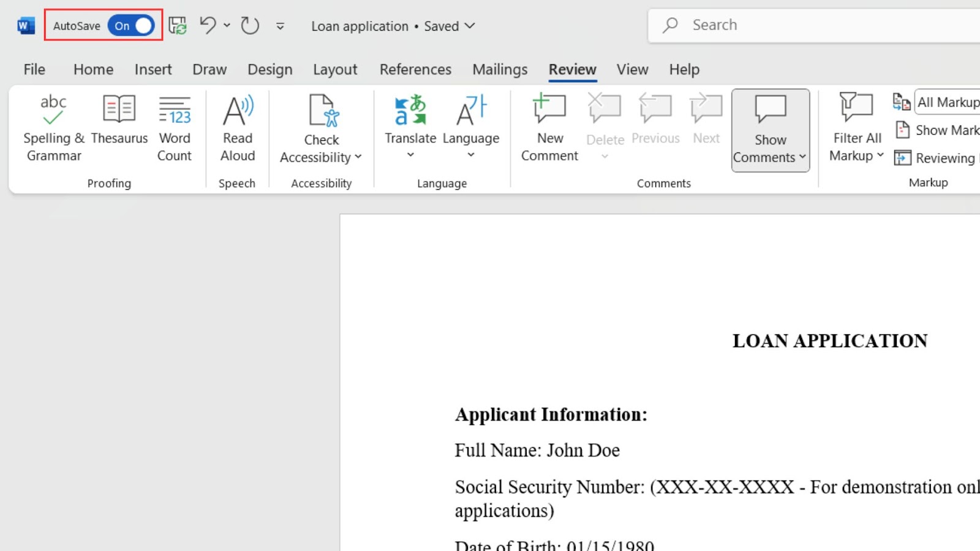Turn off AutoSave
The height and width of the screenshot is (551, 980).
pyautogui.click(x=130, y=25)
